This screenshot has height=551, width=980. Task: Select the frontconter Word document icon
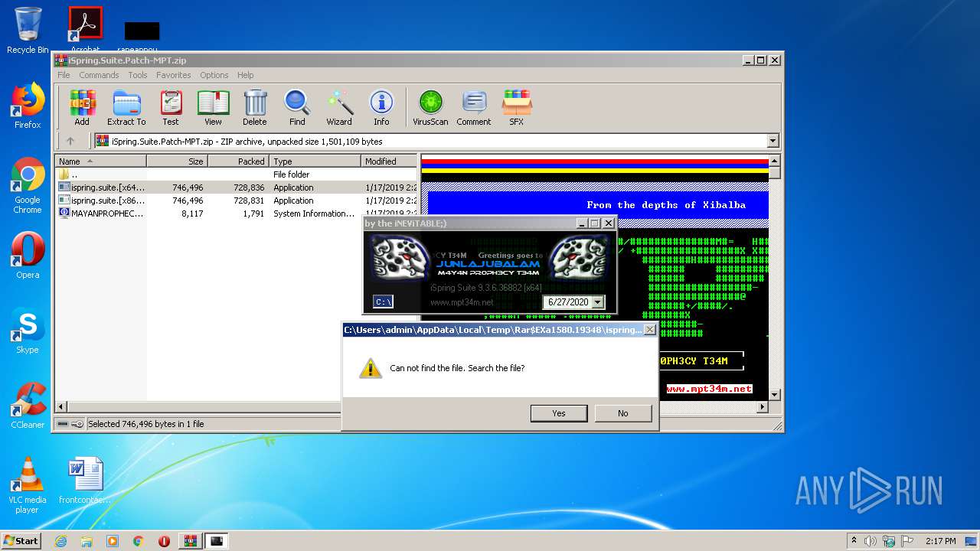pos(85,481)
